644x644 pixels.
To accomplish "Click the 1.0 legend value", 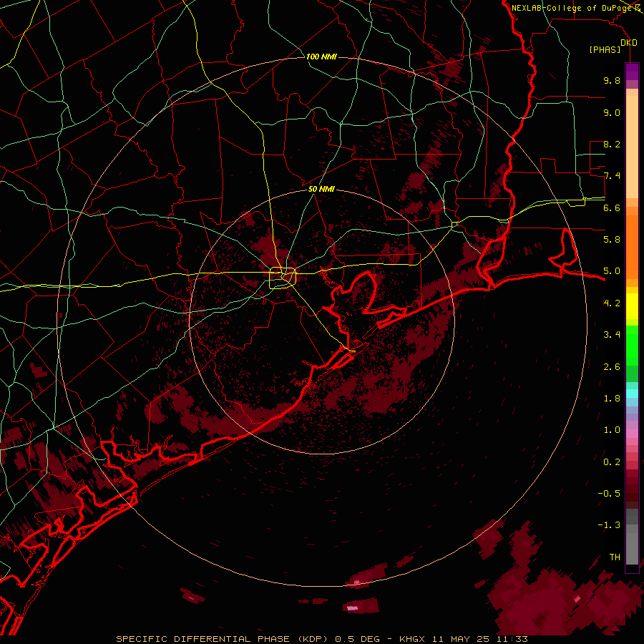I will pyautogui.click(x=612, y=430).
